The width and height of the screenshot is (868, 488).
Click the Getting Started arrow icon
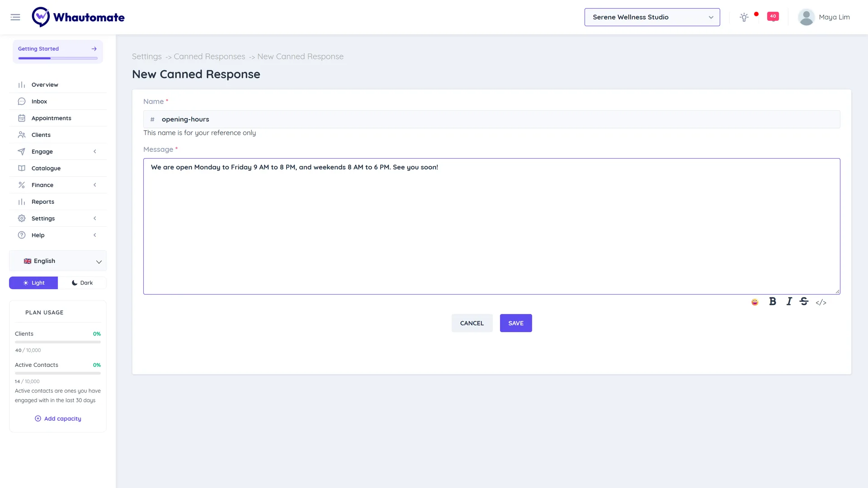pyautogui.click(x=94, y=49)
